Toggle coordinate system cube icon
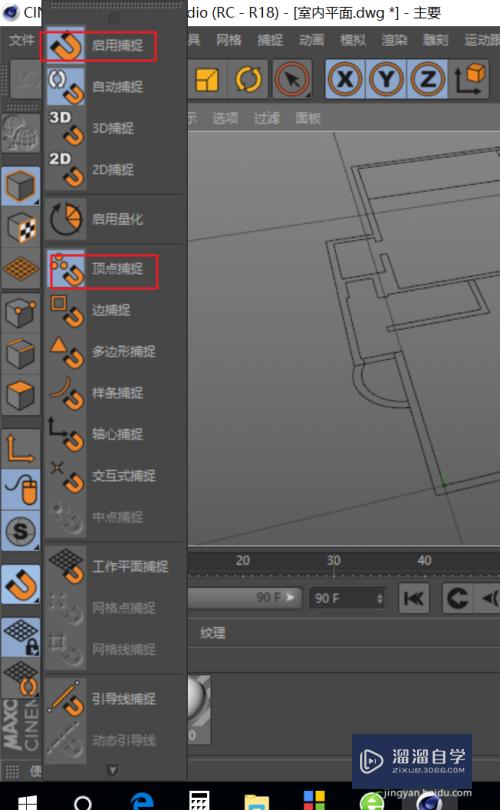The image size is (500, 810). [x=469, y=79]
